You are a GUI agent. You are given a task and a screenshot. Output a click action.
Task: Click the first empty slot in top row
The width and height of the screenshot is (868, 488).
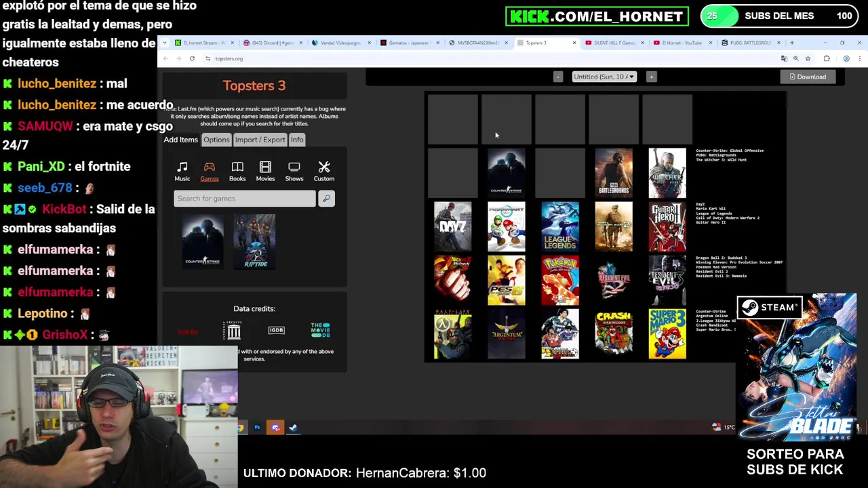[452, 119]
